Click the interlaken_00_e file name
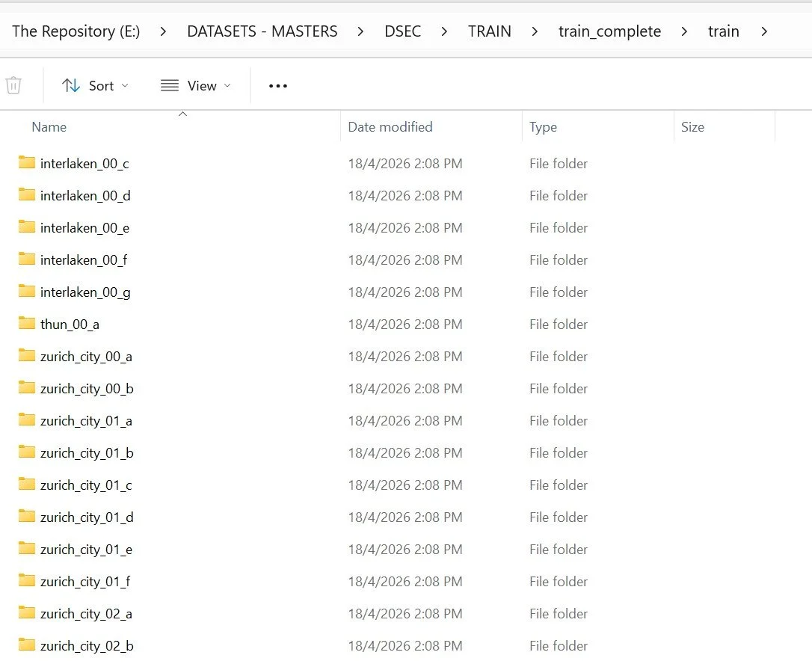The width and height of the screenshot is (812, 664). tap(85, 228)
